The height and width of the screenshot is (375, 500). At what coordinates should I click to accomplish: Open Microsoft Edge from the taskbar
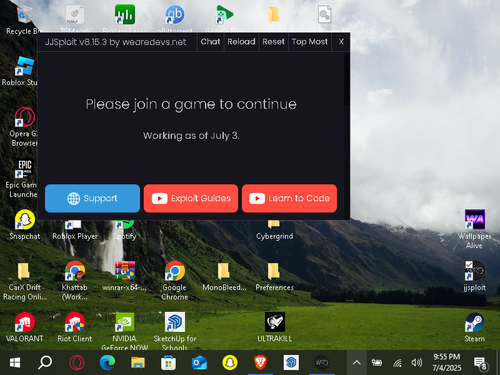pos(107,363)
